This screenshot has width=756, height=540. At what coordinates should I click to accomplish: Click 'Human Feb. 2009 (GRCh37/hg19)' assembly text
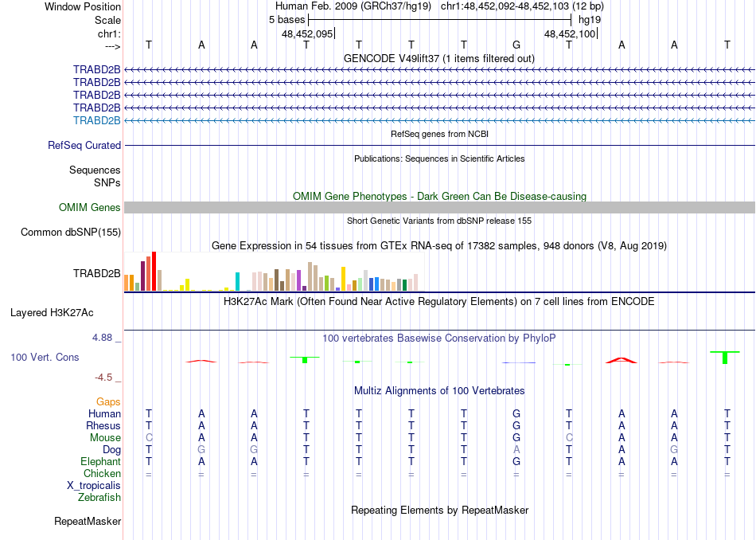[x=353, y=6]
